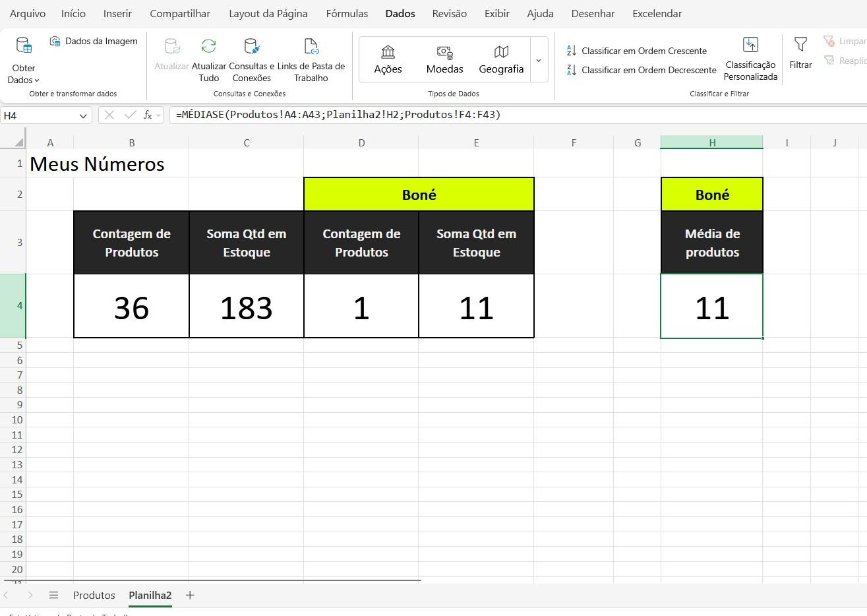Click the next sheet arrow
This screenshot has height=616, width=867.
30,595
